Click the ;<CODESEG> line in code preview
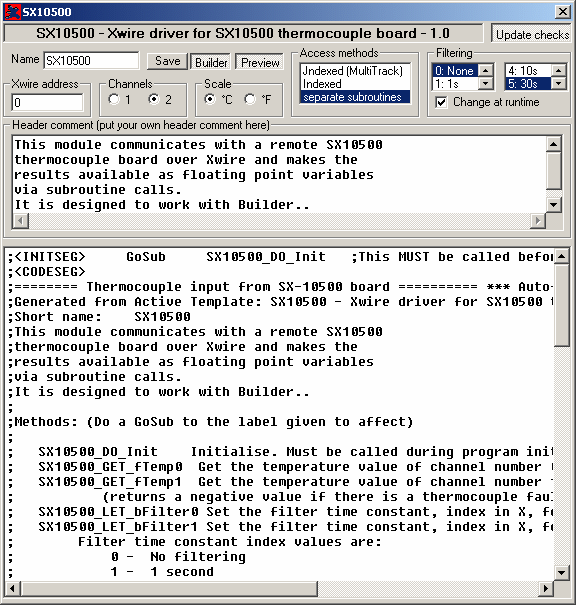576x605 pixels. tap(46, 272)
